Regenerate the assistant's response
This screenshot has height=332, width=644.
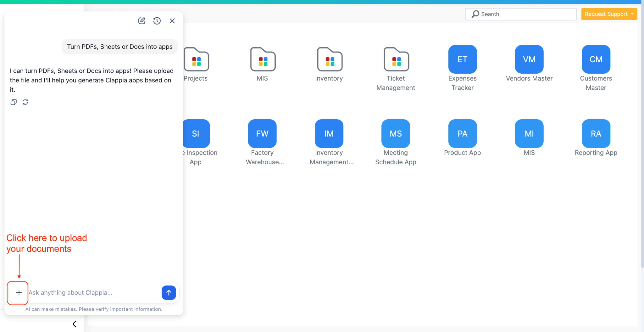coord(25,102)
